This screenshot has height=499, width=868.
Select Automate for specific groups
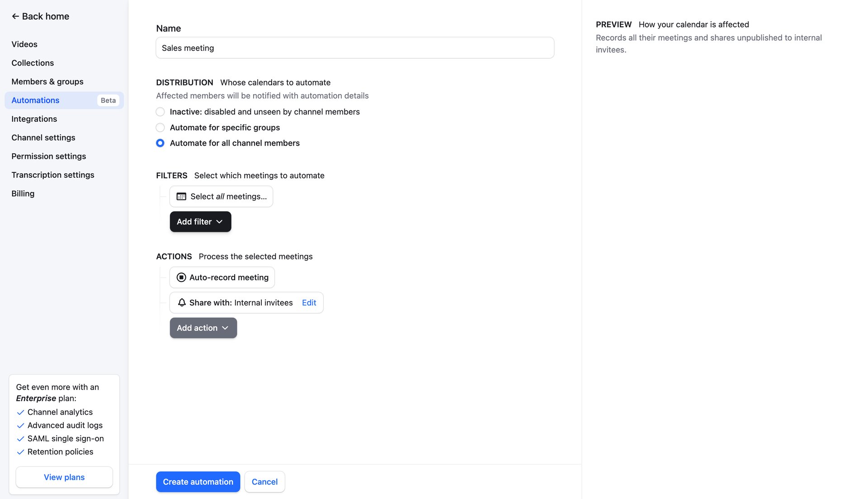point(160,128)
